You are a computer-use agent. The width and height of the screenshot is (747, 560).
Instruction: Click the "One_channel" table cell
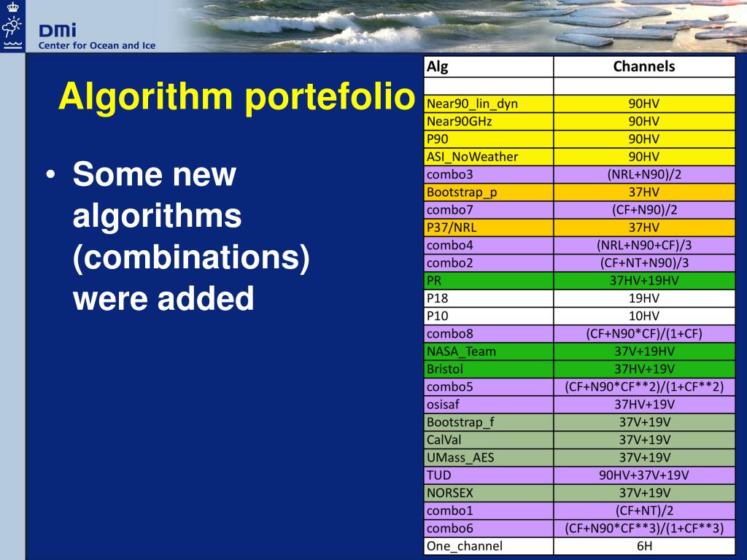489,546
